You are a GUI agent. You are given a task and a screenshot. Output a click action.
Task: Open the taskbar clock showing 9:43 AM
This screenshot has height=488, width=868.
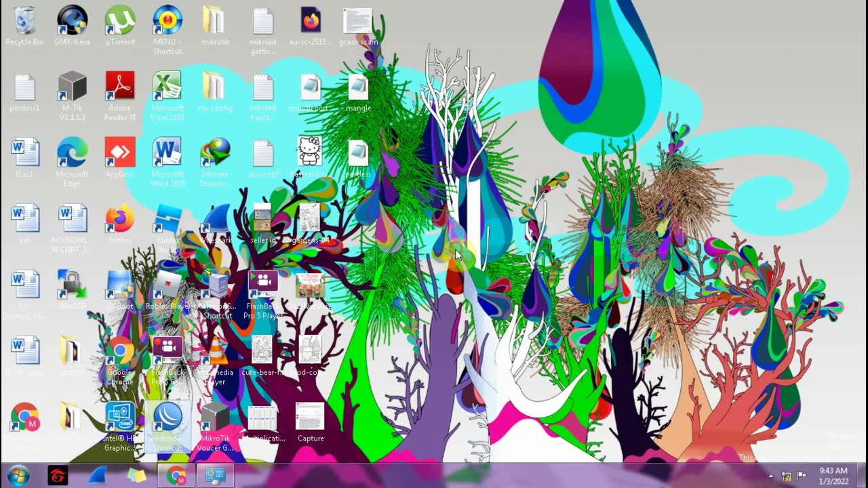[833, 475]
